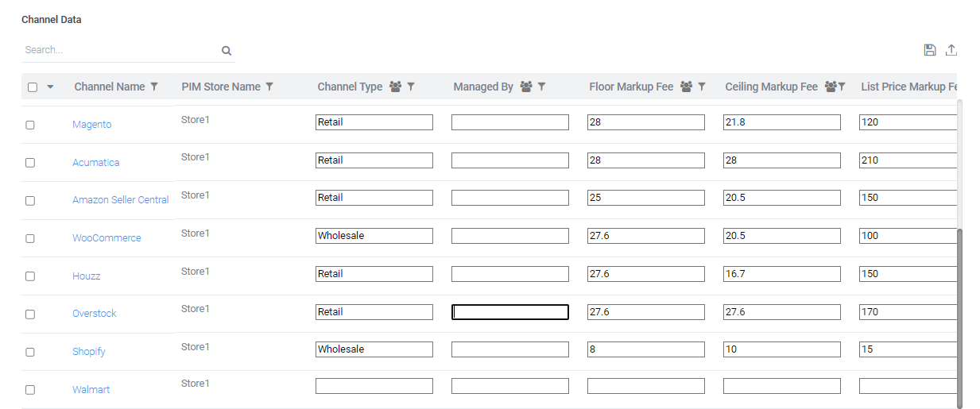Click the Search text field

(x=119, y=50)
